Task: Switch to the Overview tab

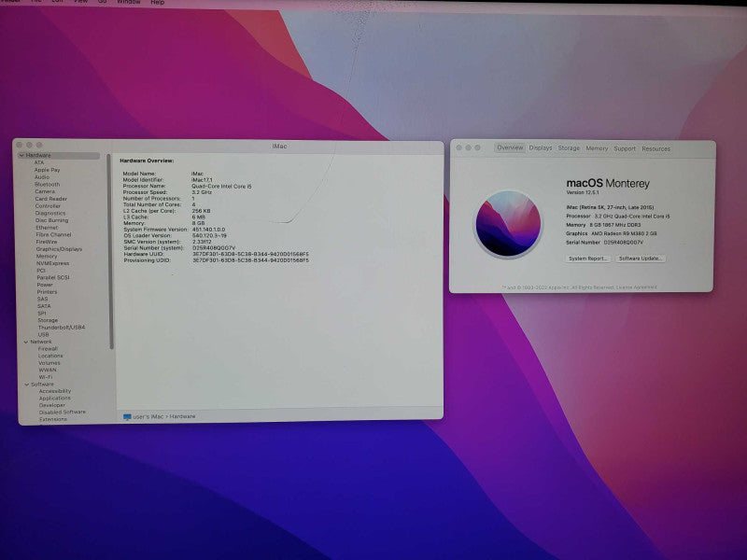Action: pyautogui.click(x=510, y=148)
